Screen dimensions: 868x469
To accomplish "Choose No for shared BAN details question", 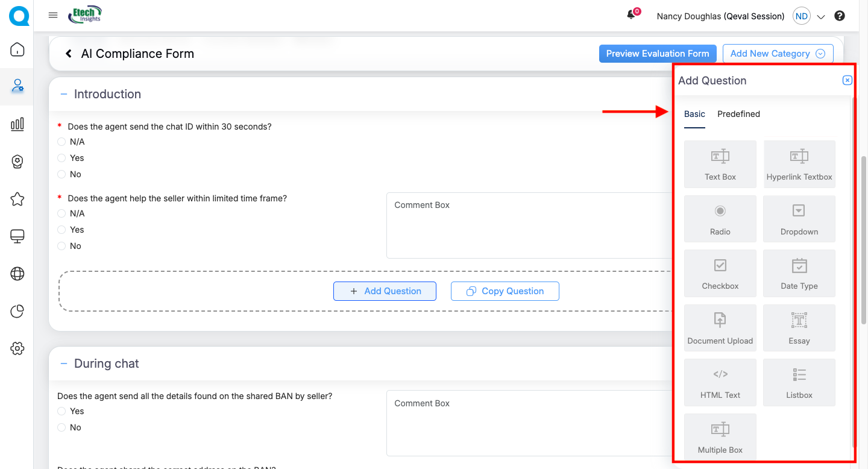I will pos(61,427).
